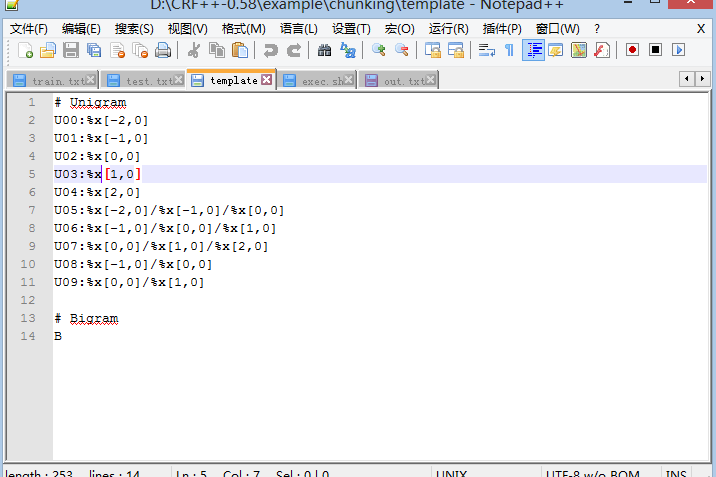
Task: Open the 设置(T) menu
Action: point(351,29)
